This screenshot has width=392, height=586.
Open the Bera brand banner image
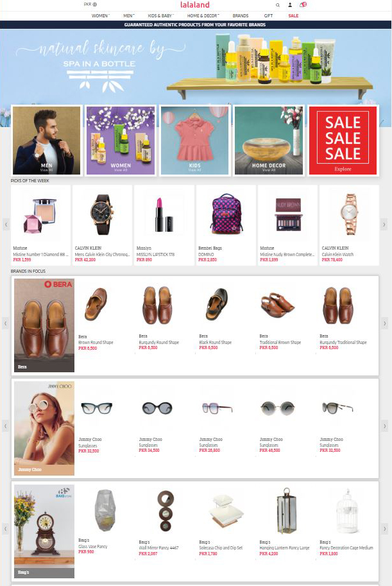point(44,325)
